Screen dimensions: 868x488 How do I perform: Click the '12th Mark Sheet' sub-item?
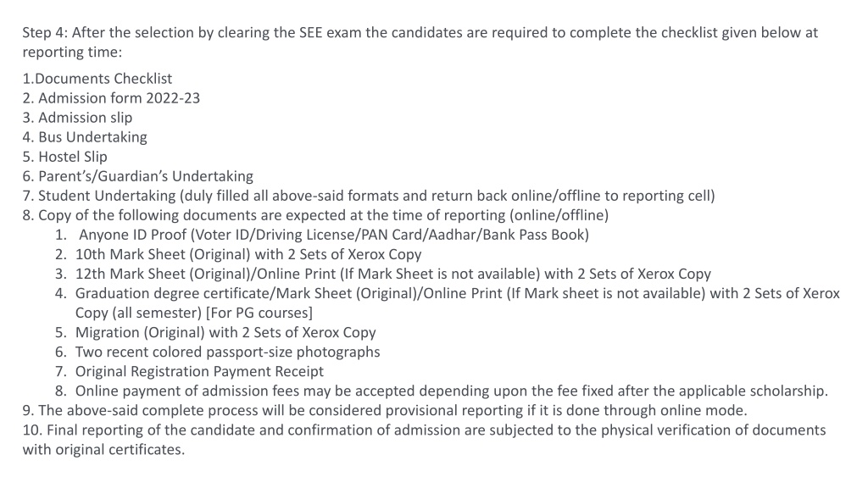pyautogui.click(x=383, y=274)
